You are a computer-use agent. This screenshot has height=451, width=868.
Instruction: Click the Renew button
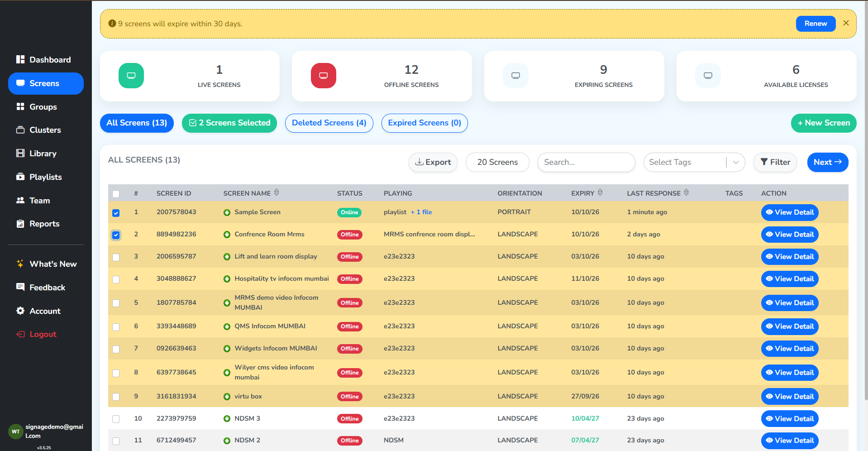pyautogui.click(x=816, y=24)
